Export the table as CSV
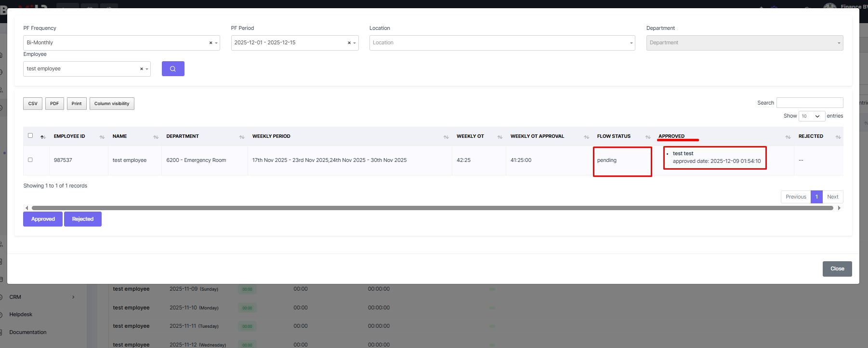868x348 pixels. pyautogui.click(x=33, y=104)
